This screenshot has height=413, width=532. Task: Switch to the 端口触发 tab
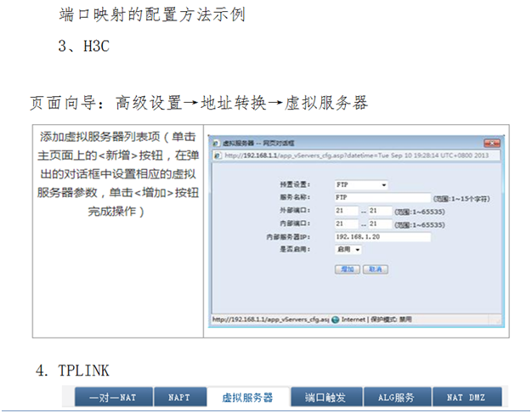pos(326,397)
